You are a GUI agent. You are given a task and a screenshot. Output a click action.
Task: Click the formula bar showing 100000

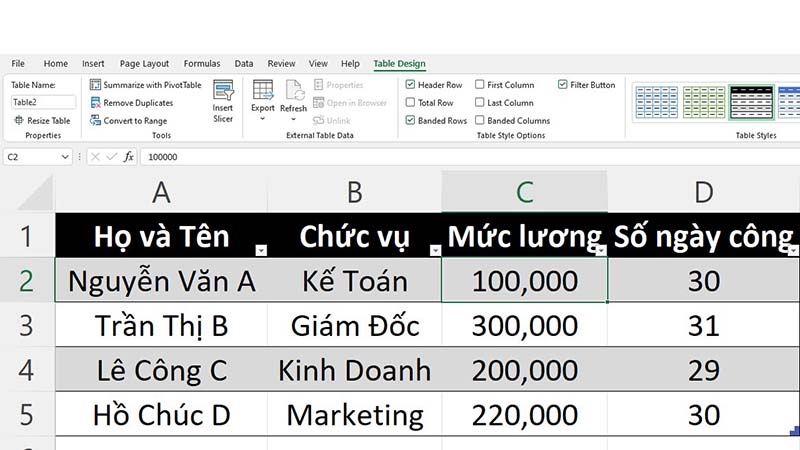pos(469,157)
